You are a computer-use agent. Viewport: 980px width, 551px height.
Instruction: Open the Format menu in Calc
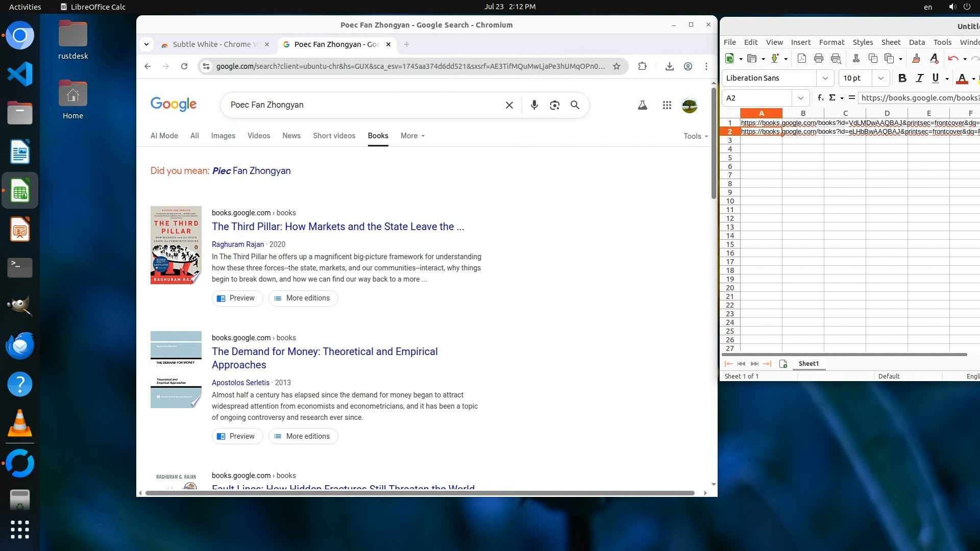(831, 42)
